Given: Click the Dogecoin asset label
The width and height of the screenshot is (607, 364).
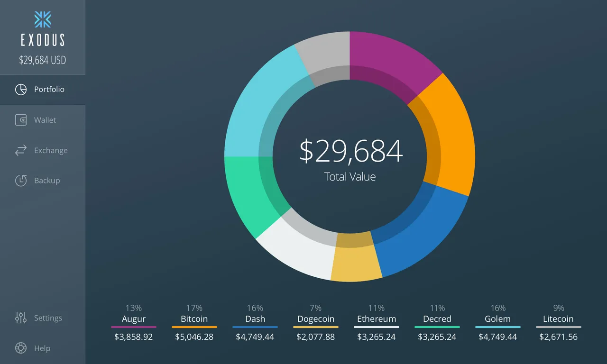Looking at the screenshot, I should point(316,319).
